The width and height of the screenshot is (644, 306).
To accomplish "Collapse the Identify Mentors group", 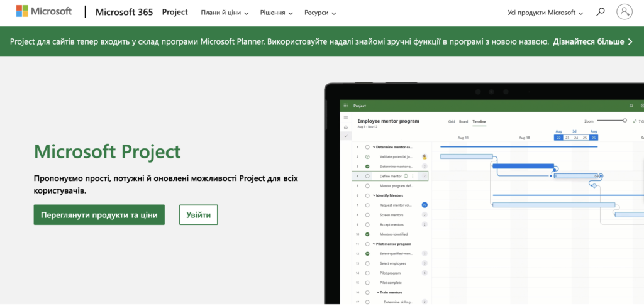I will pyautogui.click(x=374, y=195).
